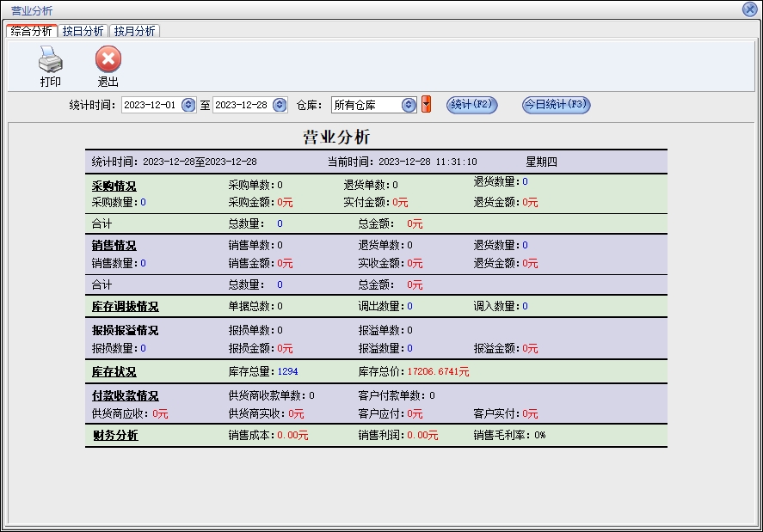This screenshot has width=763, height=532.
Task: Open the start date picker spinner
Action: point(188,105)
